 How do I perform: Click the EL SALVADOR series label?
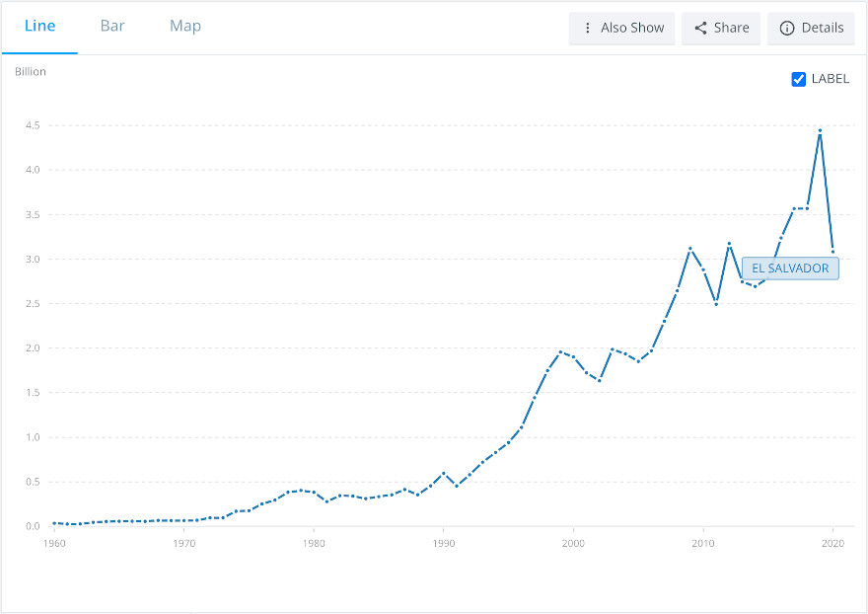coord(789,268)
